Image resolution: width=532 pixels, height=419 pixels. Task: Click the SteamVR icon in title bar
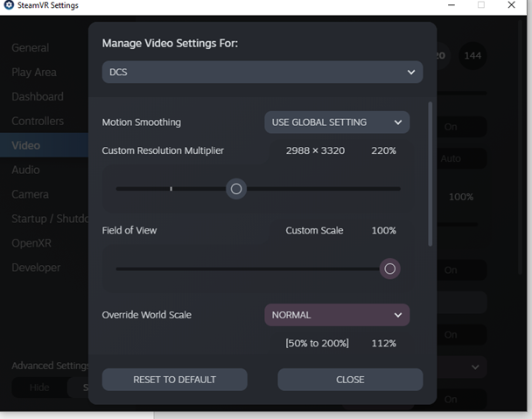(9, 5)
